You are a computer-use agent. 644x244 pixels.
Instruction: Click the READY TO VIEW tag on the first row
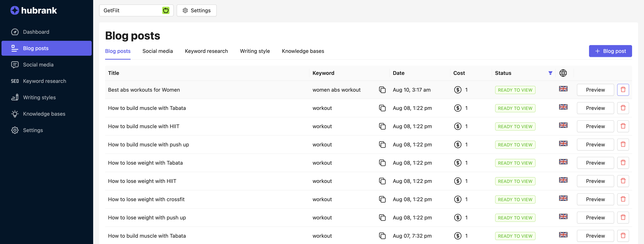515,90
